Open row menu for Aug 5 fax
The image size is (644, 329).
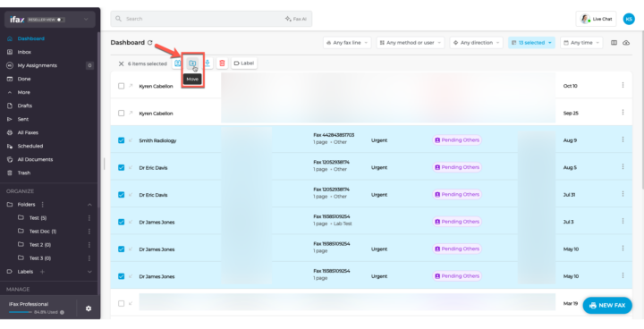point(623,167)
